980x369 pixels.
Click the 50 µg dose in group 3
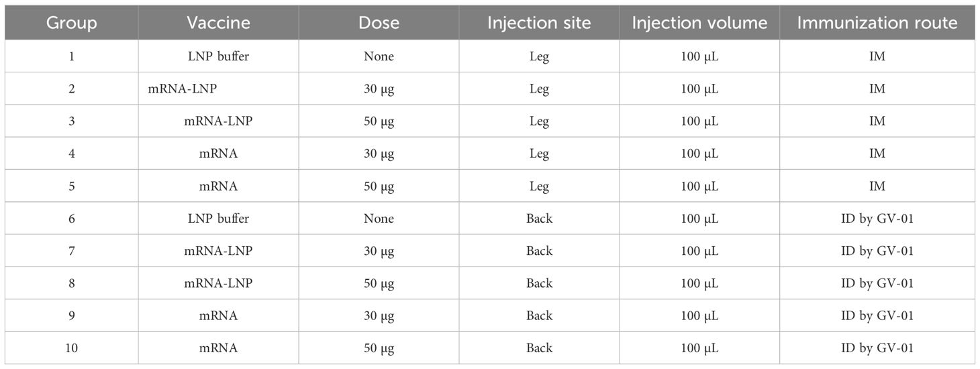pos(378,121)
